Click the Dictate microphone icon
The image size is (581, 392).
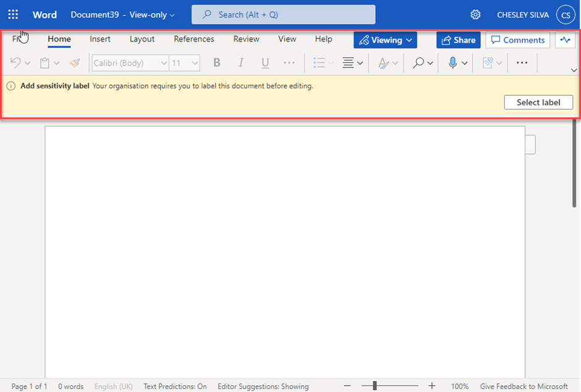click(x=453, y=62)
